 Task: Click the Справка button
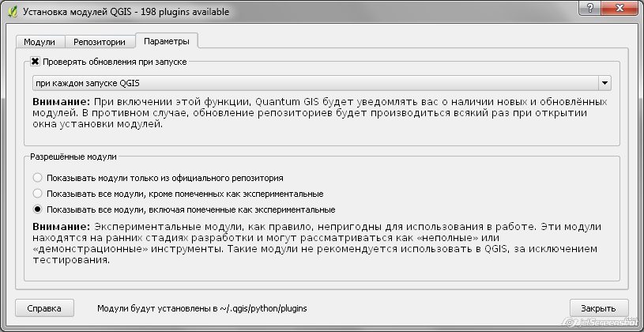click(x=44, y=308)
